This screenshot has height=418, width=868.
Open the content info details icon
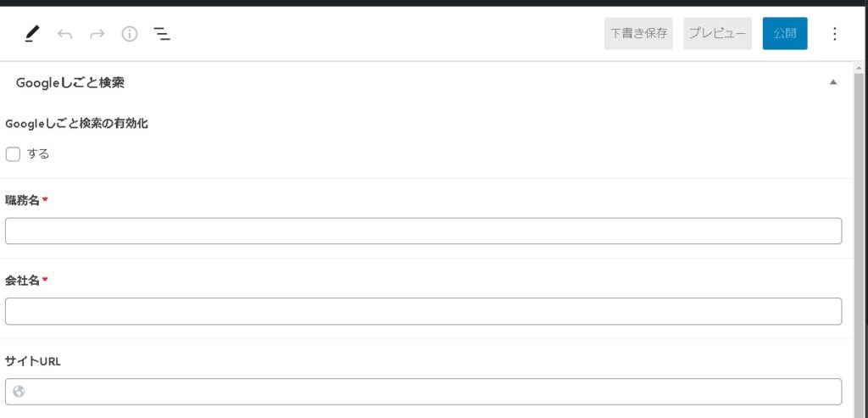tap(130, 34)
